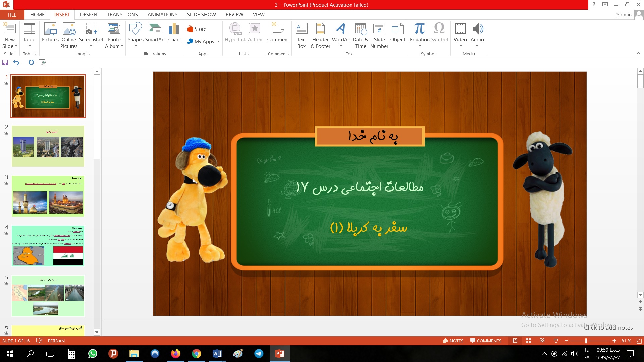The height and width of the screenshot is (362, 644).
Task: Expand the Audio dropdown menu
Action: (x=477, y=46)
